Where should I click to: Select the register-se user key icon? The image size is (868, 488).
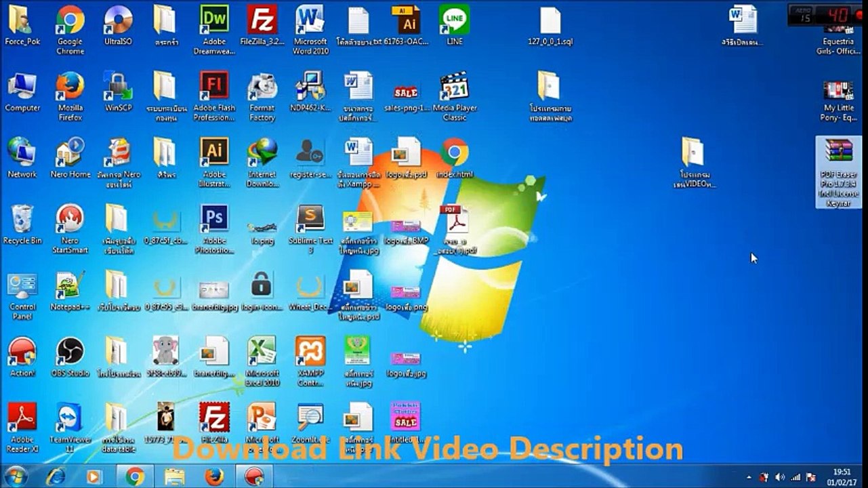point(310,159)
